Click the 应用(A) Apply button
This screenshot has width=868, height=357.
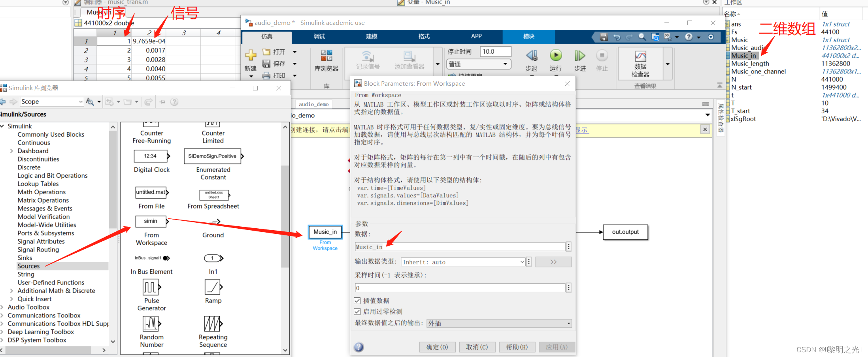point(557,347)
